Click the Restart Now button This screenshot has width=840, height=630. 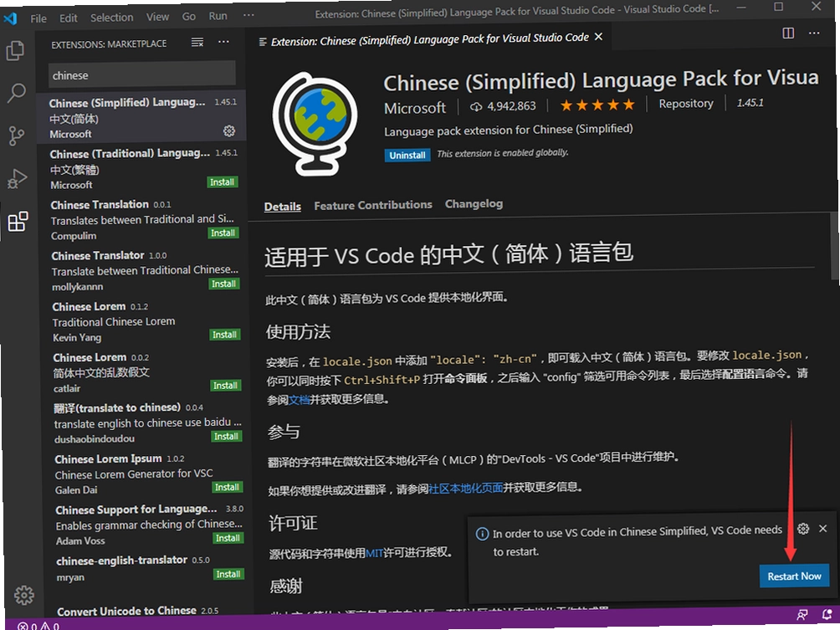pos(794,576)
